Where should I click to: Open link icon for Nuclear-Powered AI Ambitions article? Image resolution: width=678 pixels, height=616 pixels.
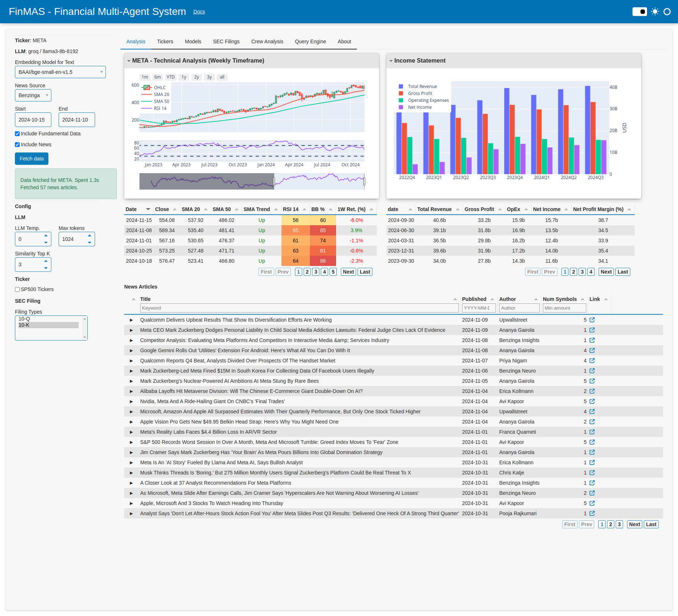pyautogui.click(x=592, y=381)
